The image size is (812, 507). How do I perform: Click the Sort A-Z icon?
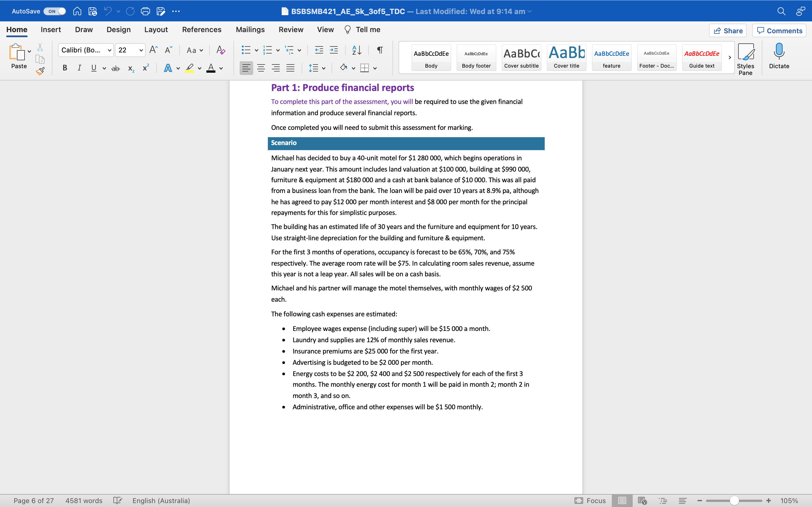point(357,50)
